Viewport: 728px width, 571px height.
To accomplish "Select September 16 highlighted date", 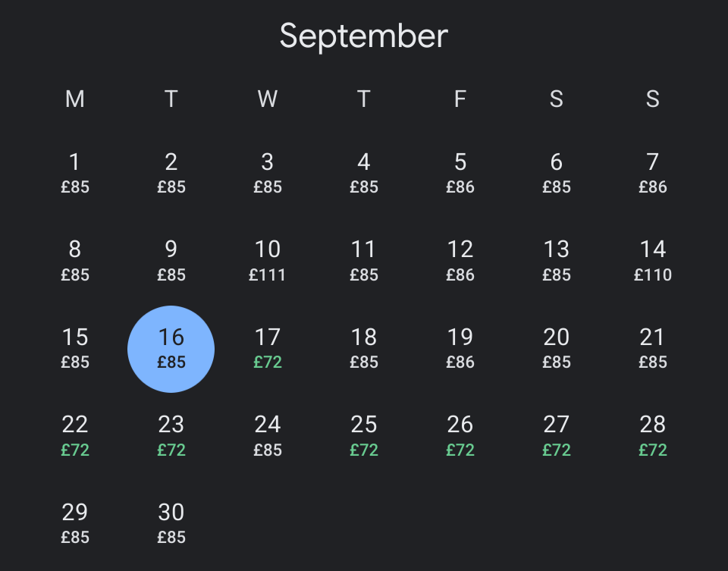I will tap(171, 349).
